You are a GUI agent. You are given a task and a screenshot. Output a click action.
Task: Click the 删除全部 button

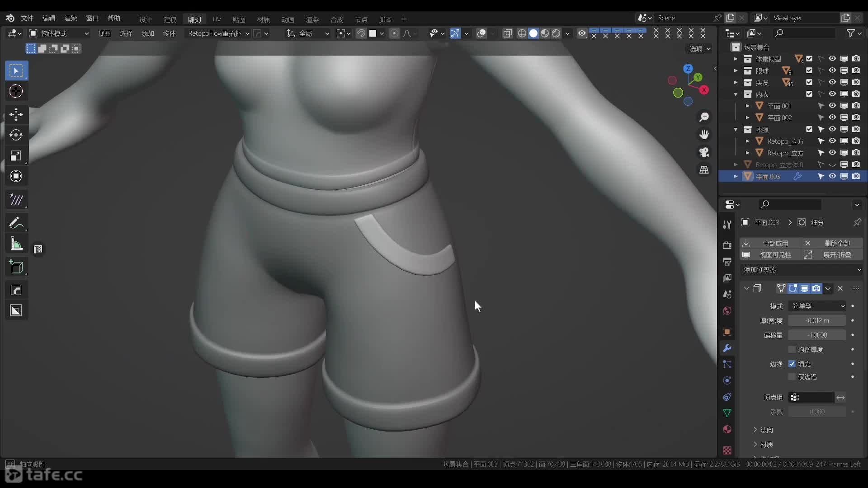pos(832,243)
